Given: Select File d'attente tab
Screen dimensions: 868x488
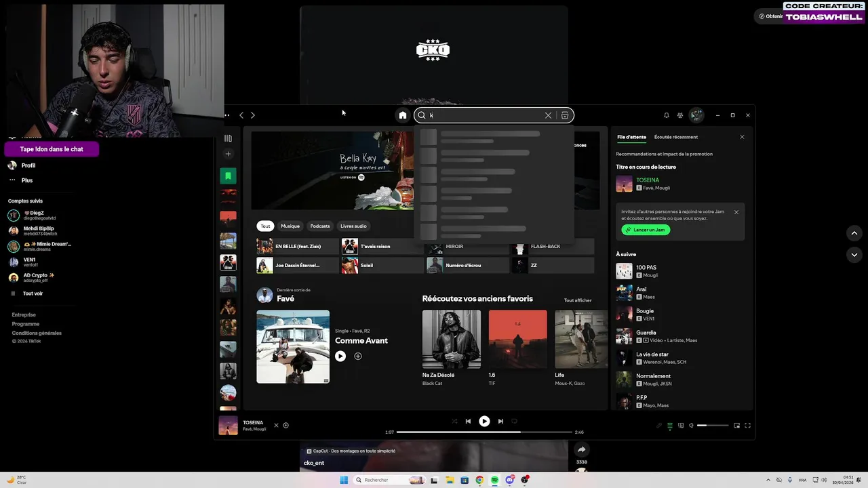Looking at the screenshot, I should pyautogui.click(x=631, y=137).
